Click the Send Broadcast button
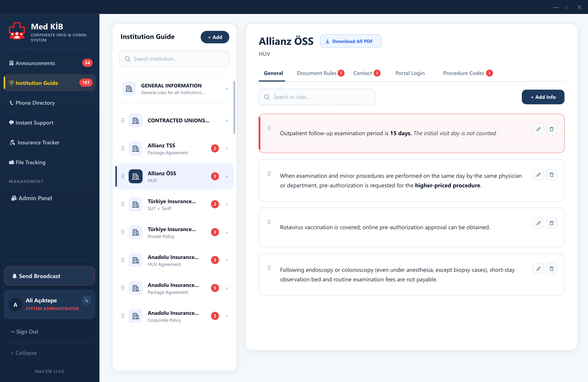The image size is (588, 382). click(49, 276)
